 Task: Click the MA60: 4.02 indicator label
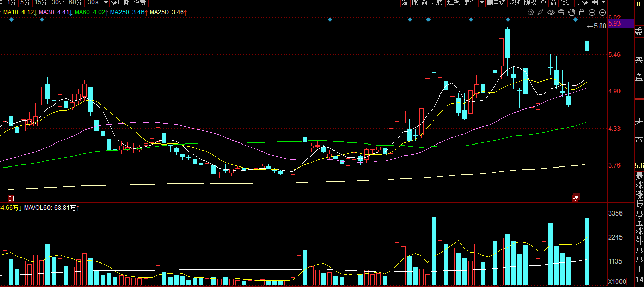coord(90,12)
